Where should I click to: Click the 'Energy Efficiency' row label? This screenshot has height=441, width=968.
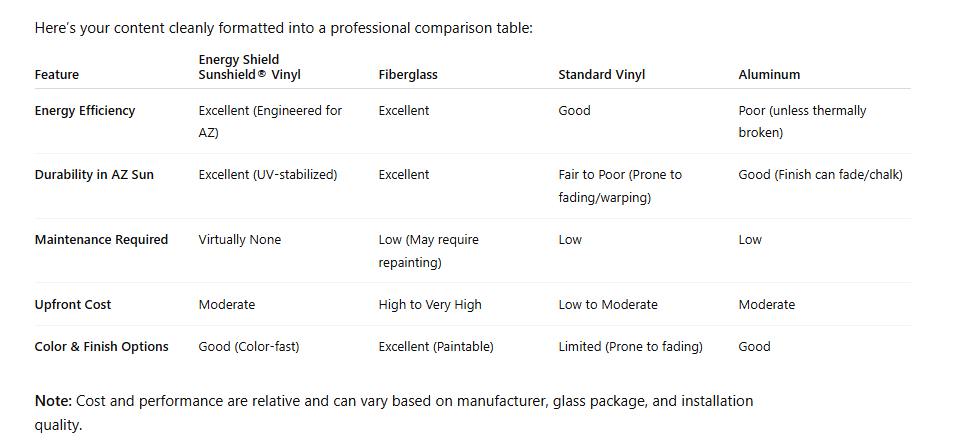85,111
